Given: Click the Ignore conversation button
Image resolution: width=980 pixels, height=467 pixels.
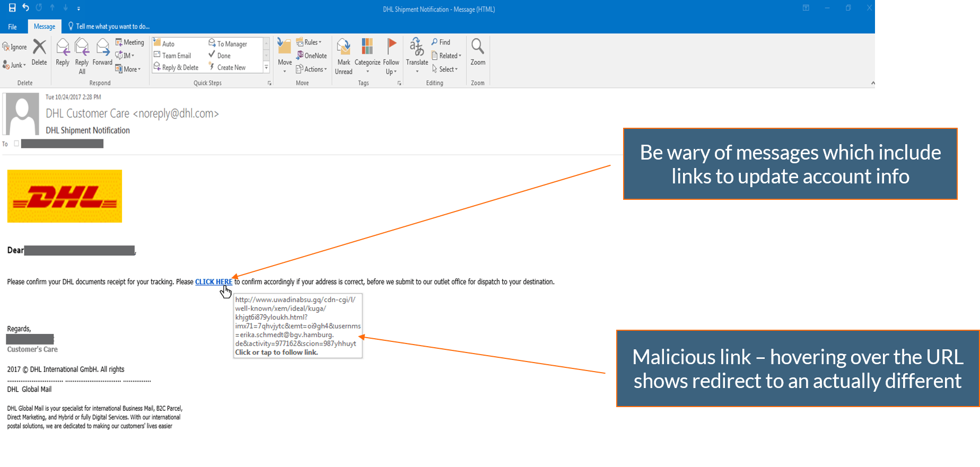Looking at the screenshot, I should pyautogui.click(x=14, y=47).
